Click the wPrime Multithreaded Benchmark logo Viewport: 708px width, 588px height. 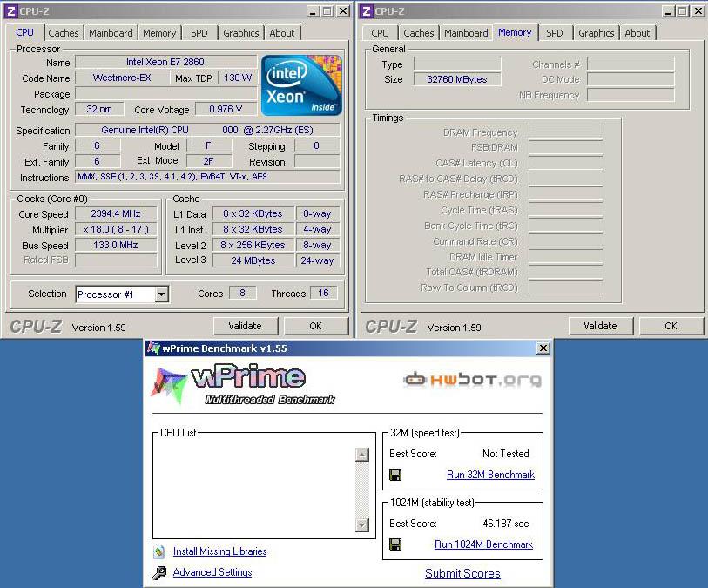(x=244, y=385)
